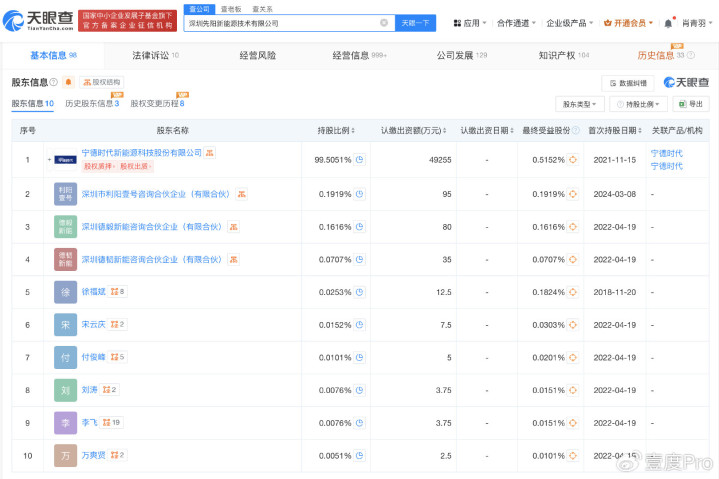719x479 pixels.
Task: Click the beneficial share target icon beside 0.1824%
Action: pos(573,292)
